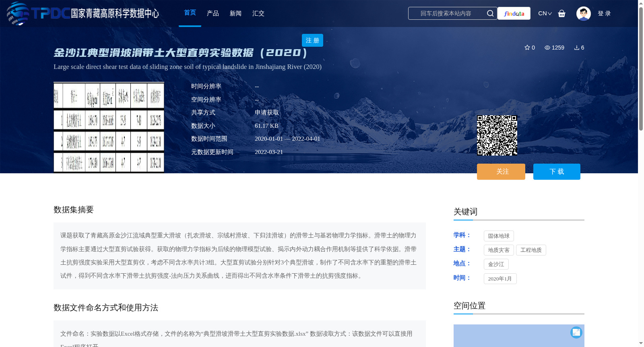Click the 数据集摘要 heading

(x=74, y=210)
